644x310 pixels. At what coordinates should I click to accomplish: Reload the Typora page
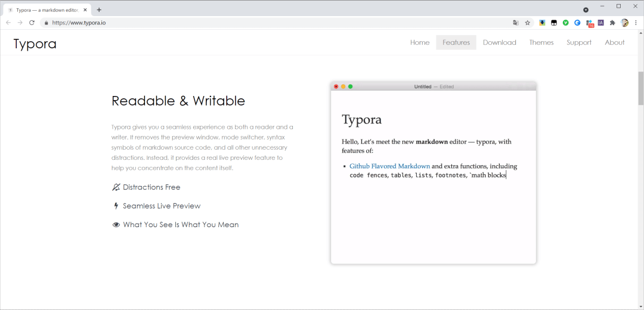pos(32,23)
